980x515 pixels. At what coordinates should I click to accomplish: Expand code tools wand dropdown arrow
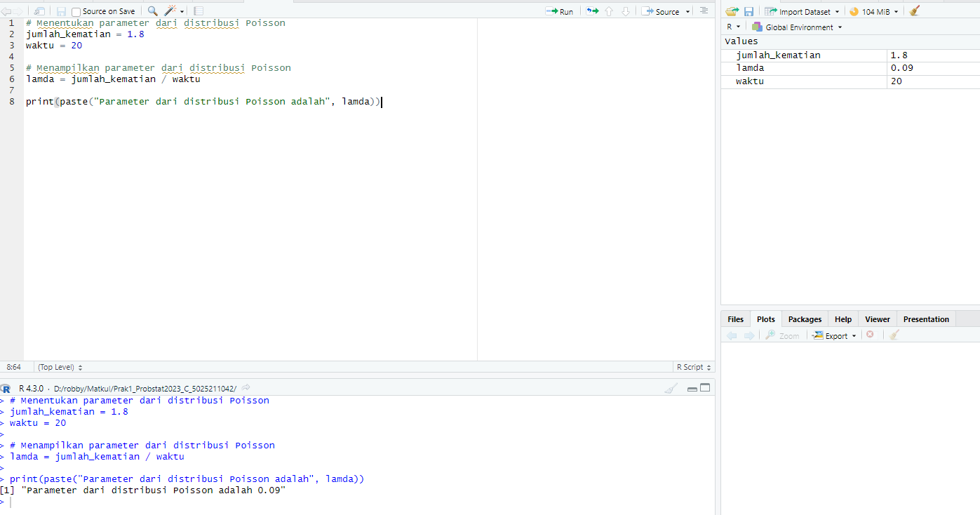[x=182, y=12]
